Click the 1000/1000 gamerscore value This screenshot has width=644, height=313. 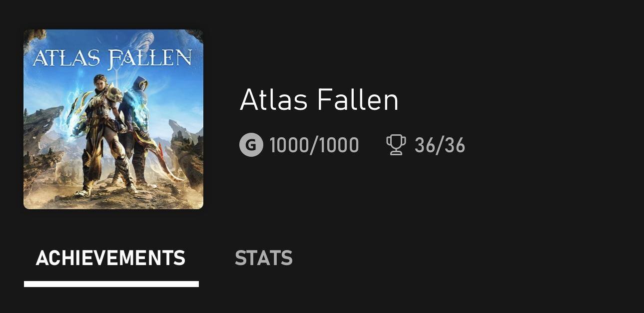point(314,145)
